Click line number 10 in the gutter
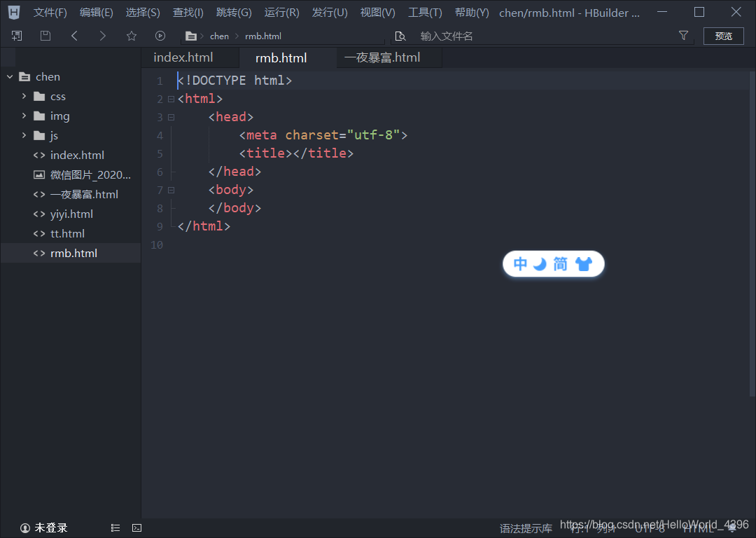The width and height of the screenshot is (756, 538). pyautogui.click(x=157, y=244)
